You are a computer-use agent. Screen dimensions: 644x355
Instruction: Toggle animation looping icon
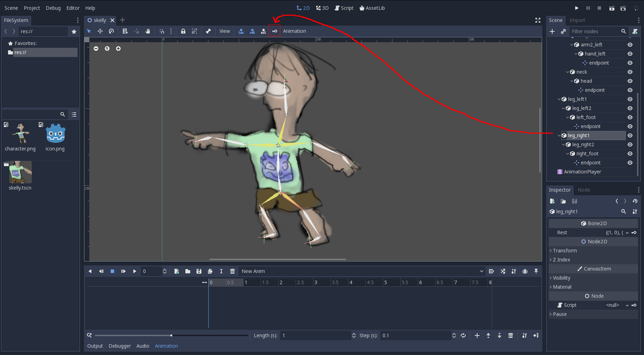click(463, 335)
